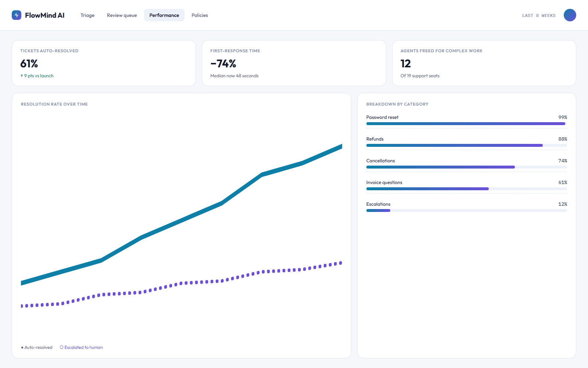Click the Invoice questions progress bar

466,189
